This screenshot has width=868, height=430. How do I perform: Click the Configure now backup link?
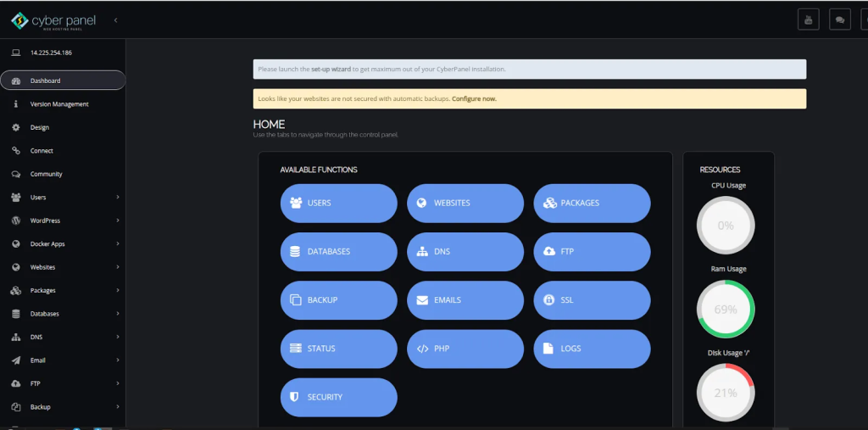coord(474,98)
